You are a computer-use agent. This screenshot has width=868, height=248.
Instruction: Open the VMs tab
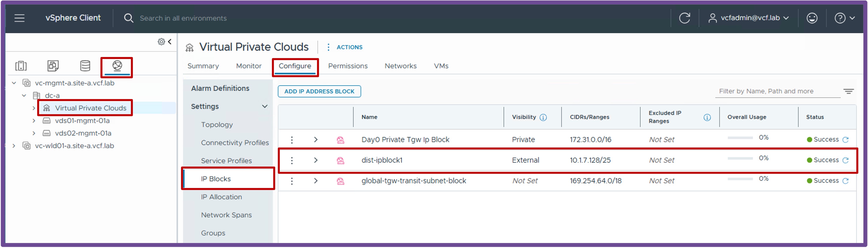[x=441, y=66]
